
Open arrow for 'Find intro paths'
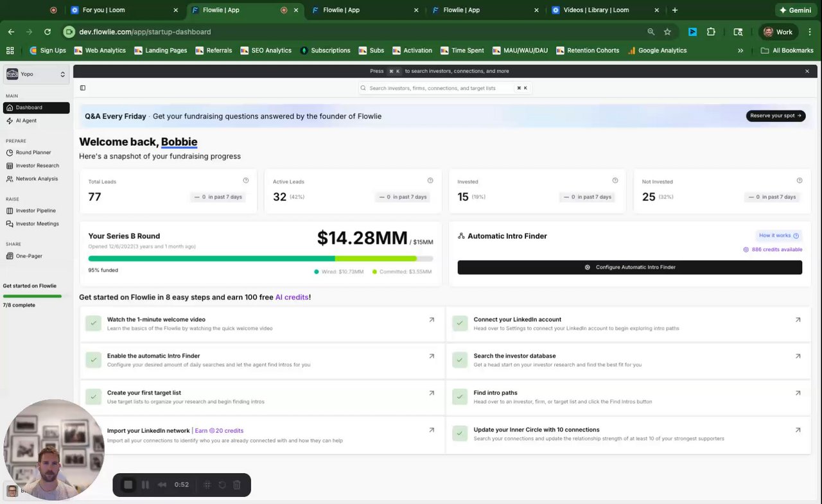[798, 393]
